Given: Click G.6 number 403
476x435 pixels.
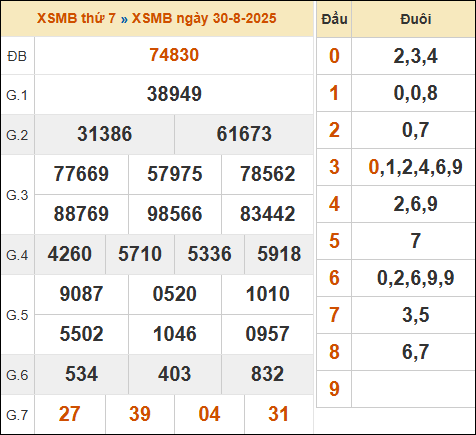Looking at the screenshot, I should 175,374.
